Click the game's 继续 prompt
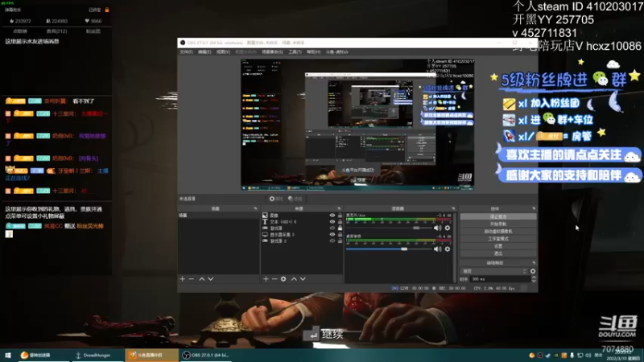The image size is (644, 362). pyautogui.click(x=324, y=335)
